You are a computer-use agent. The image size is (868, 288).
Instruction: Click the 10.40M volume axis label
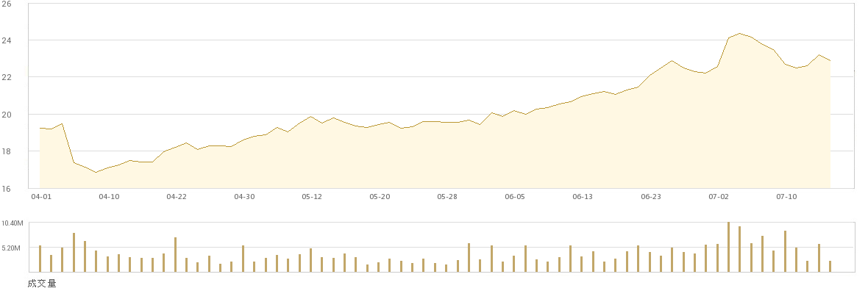click(13, 223)
